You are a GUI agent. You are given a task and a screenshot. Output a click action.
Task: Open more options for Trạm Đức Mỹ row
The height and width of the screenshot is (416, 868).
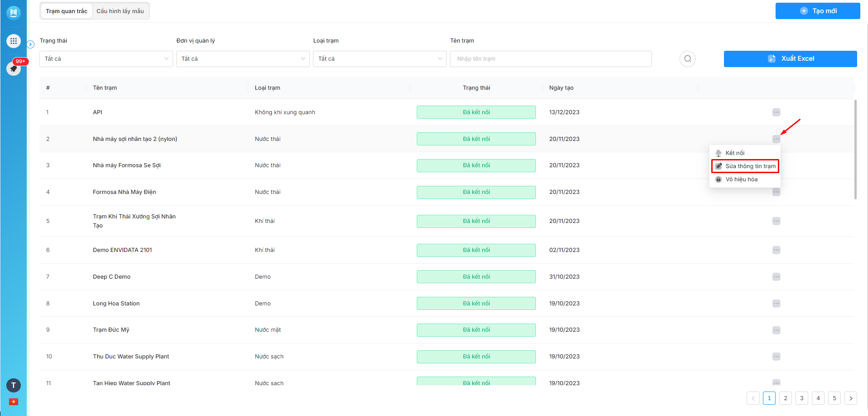(776, 330)
